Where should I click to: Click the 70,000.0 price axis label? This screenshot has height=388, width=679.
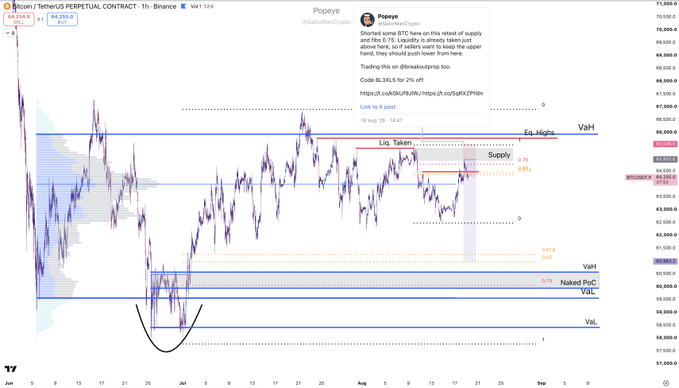(x=667, y=29)
